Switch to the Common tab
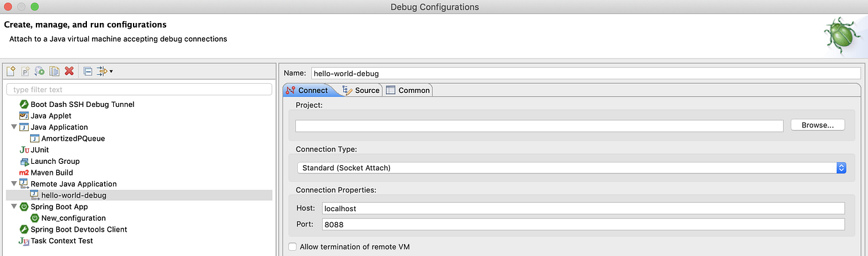 coord(408,90)
